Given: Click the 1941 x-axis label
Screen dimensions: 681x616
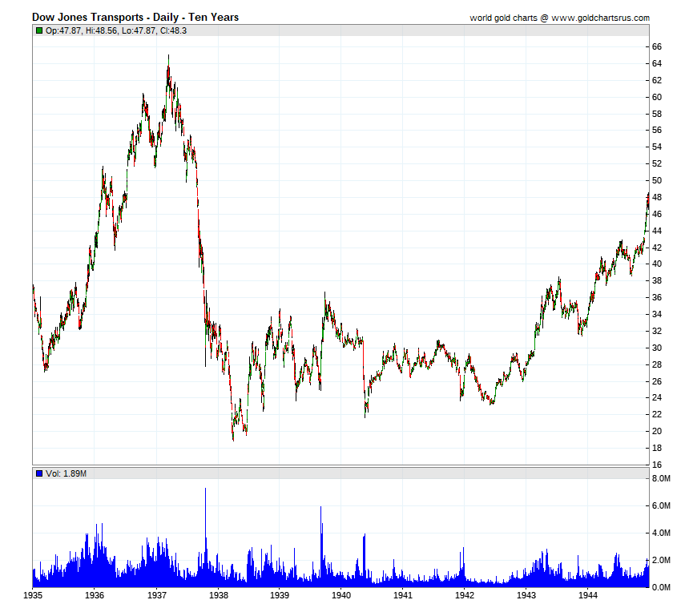Looking at the screenshot, I should [403, 595].
